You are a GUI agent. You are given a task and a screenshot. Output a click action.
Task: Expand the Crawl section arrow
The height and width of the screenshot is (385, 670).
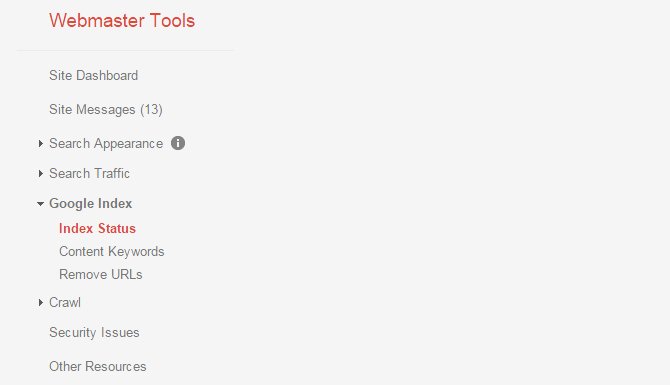pyautogui.click(x=41, y=303)
